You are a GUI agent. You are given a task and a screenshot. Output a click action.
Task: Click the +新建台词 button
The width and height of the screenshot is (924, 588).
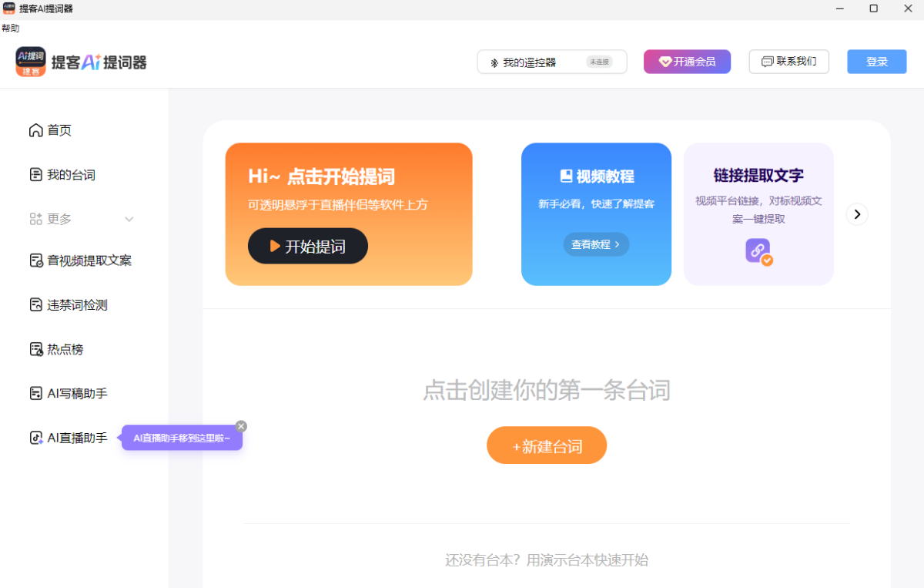coord(547,445)
